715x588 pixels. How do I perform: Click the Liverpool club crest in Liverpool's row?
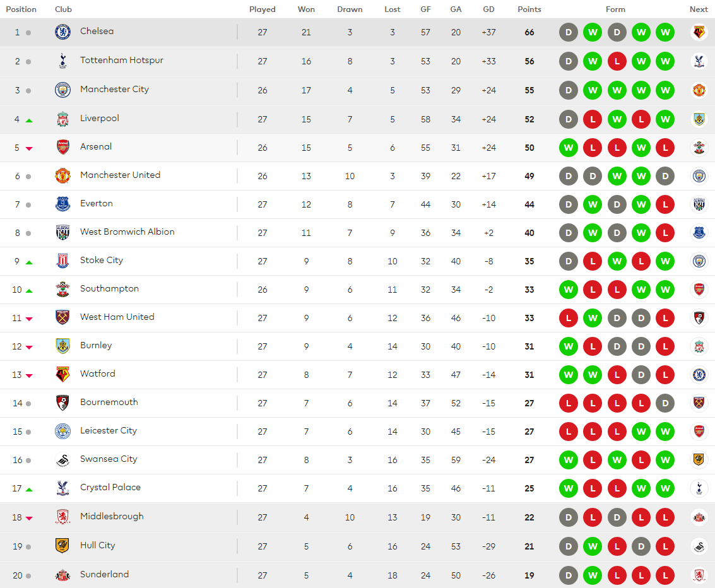pyautogui.click(x=62, y=119)
